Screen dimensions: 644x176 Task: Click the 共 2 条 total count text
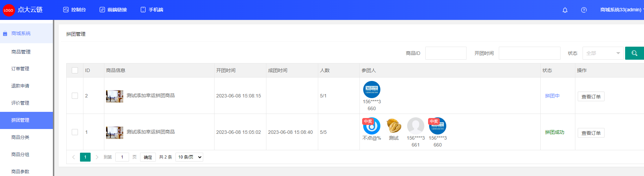point(165,157)
